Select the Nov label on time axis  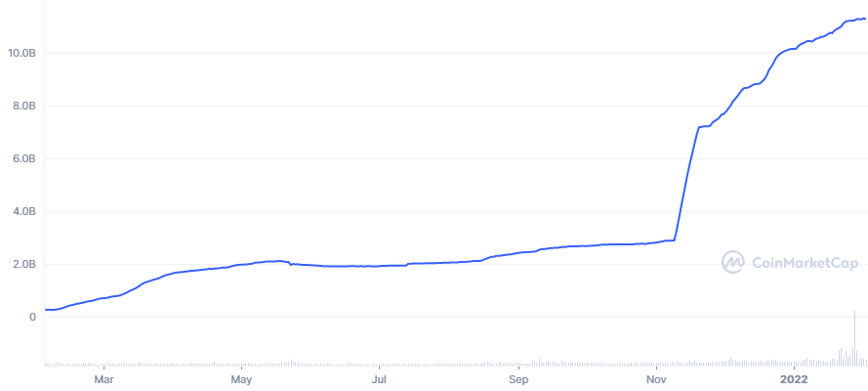656,380
